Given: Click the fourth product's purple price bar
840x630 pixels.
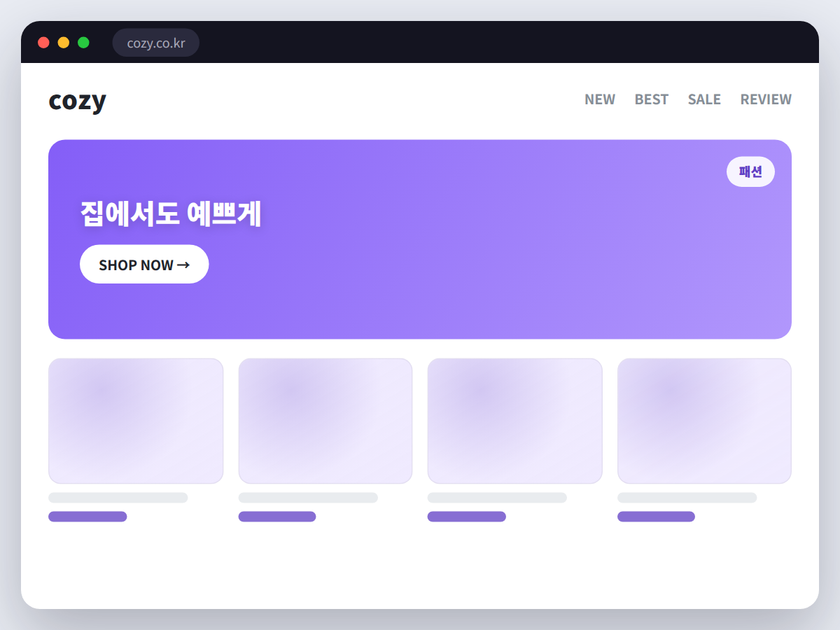Looking at the screenshot, I should tap(657, 517).
